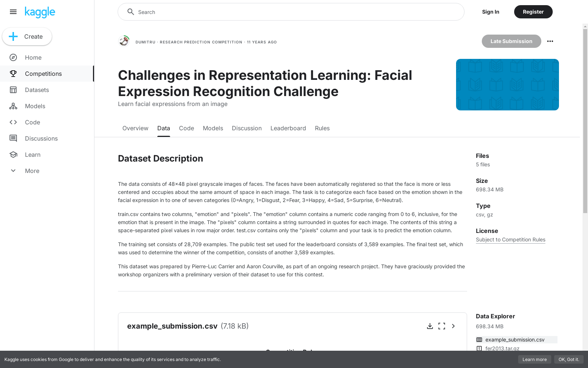The height and width of the screenshot is (368, 588).
Task: Click the Competitions trophy icon
Action: point(13,74)
